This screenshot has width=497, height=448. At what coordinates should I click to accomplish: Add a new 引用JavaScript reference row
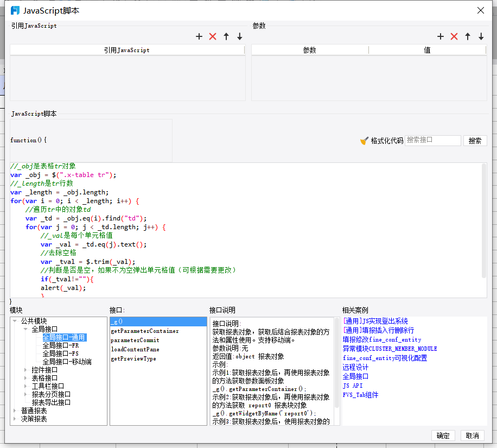(199, 36)
